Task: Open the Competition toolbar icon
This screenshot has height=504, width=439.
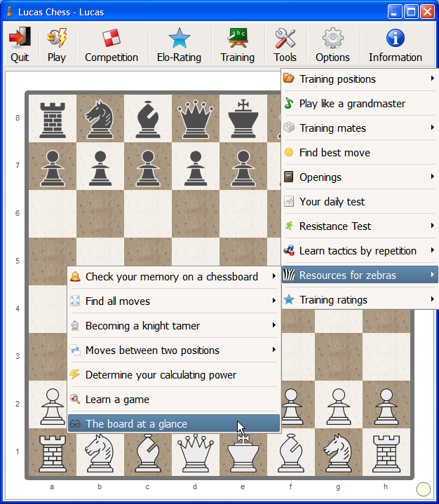Action: [x=112, y=38]
